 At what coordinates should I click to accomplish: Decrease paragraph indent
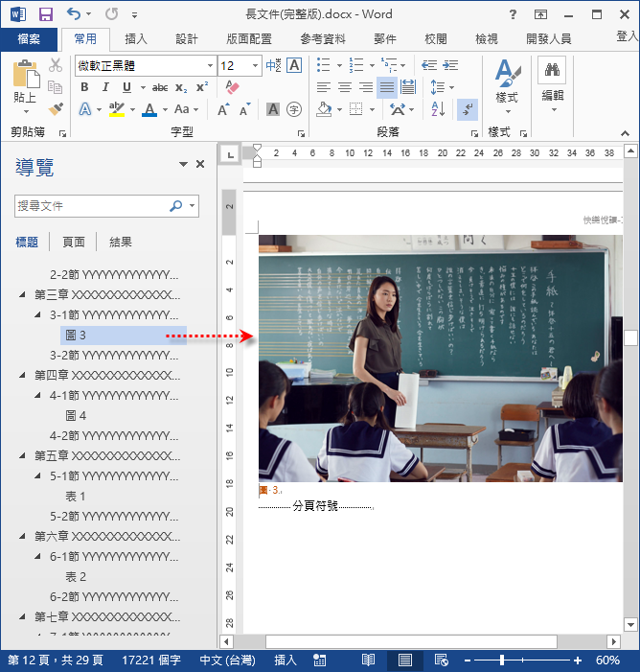pyautogui.click(x=429, y=65)
